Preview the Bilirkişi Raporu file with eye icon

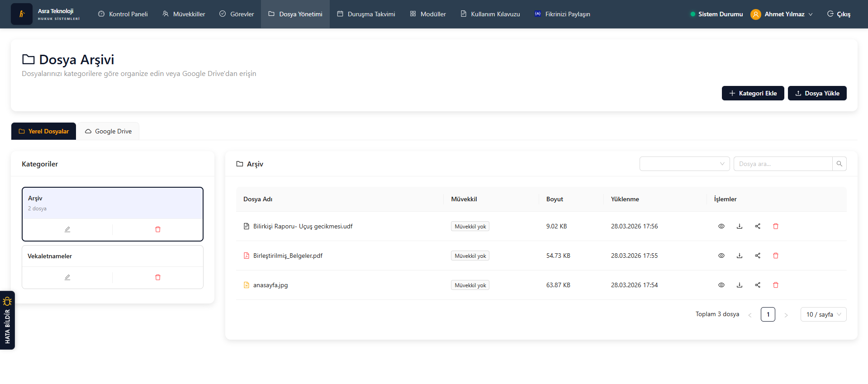coord(721,226)
